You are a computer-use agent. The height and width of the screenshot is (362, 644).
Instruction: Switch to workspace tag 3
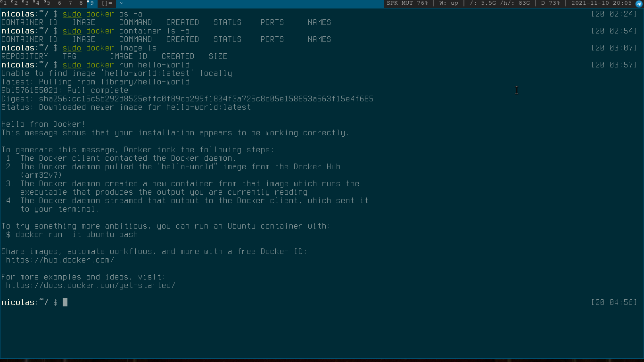click(26, 3)
